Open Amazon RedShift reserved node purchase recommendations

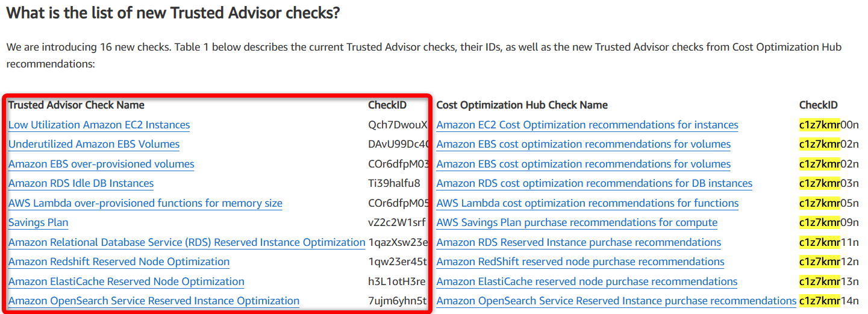(x=581, y=262)
